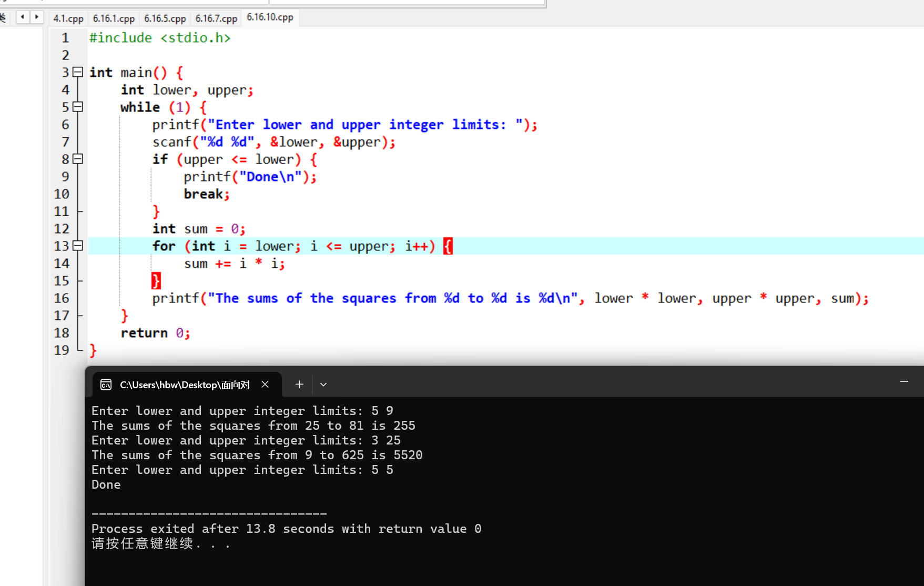Screen dimensions: 924x586
Task: Activate the 6.16.10.cpp tab
Action: 270,17
